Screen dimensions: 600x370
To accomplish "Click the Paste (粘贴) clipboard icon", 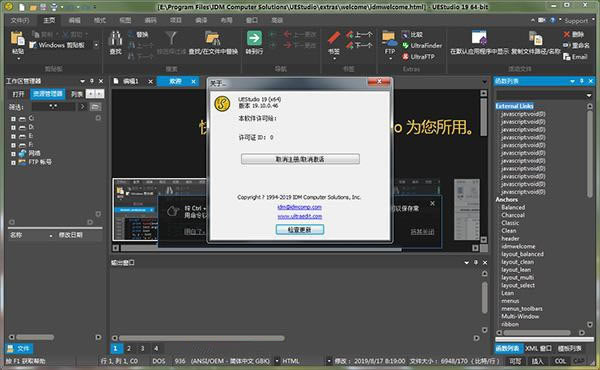I will coord(17,39).
